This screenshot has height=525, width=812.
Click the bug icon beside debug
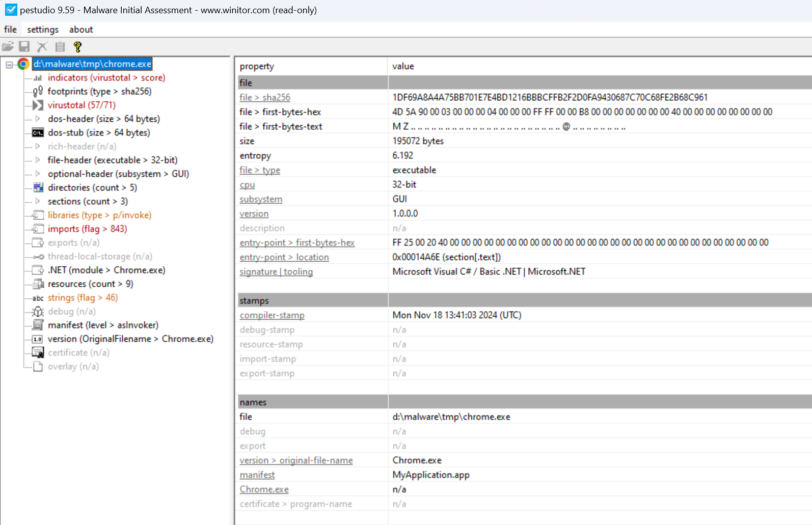coord(38,312)
